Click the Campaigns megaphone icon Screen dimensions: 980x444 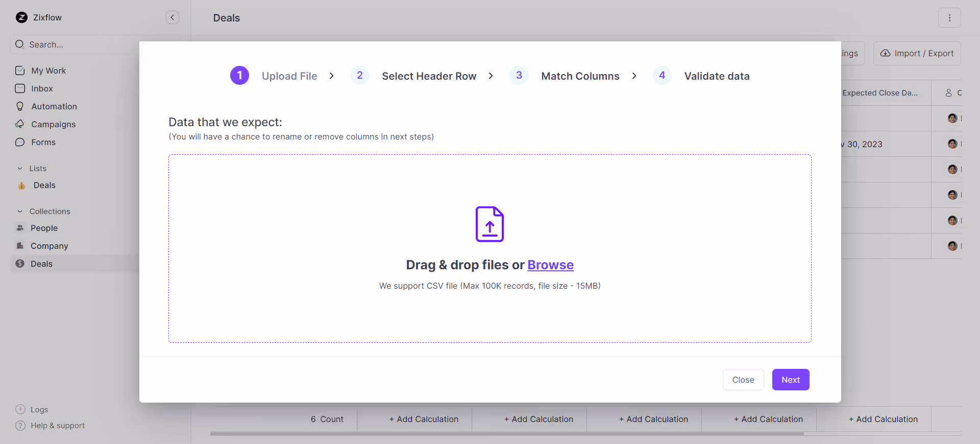[x=20, y=124]
